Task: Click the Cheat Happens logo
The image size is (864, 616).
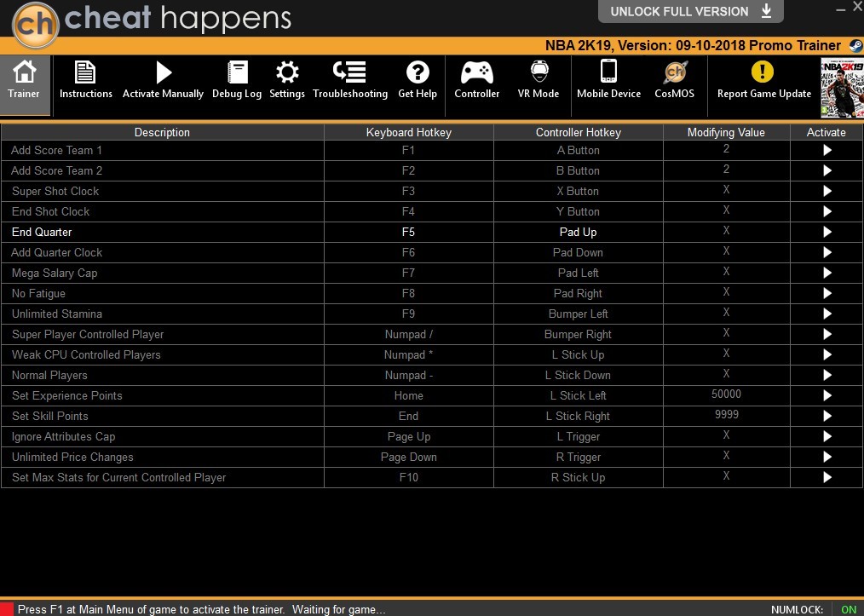Action: 35,24
